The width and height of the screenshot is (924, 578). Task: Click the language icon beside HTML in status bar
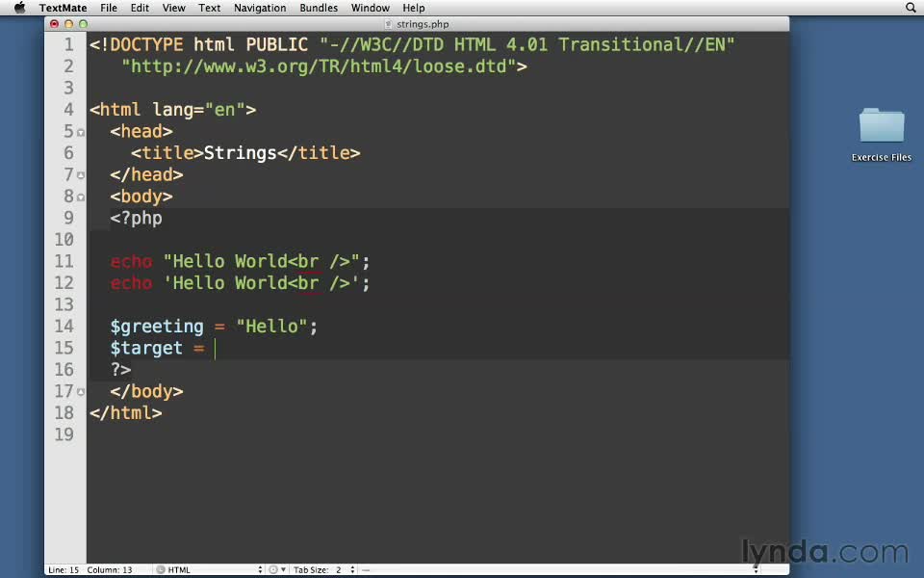click(160, 569)
